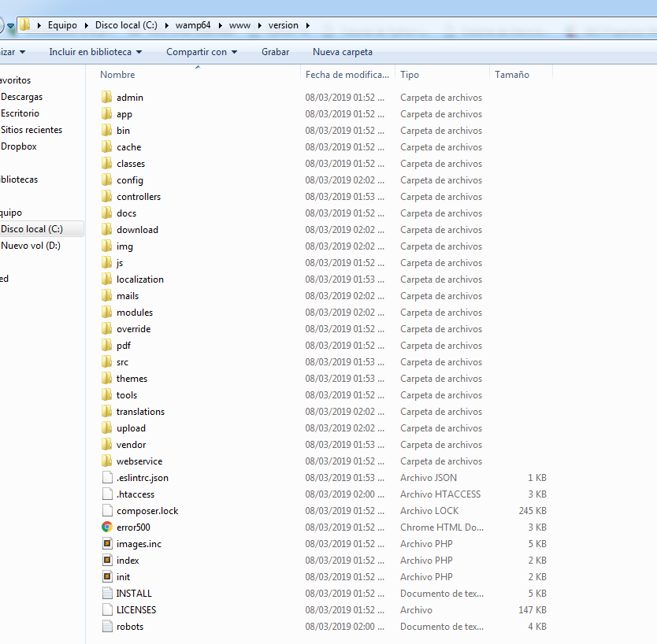Sort by the Nombre column header
This screenshot has height=644, width=657.
117,75
